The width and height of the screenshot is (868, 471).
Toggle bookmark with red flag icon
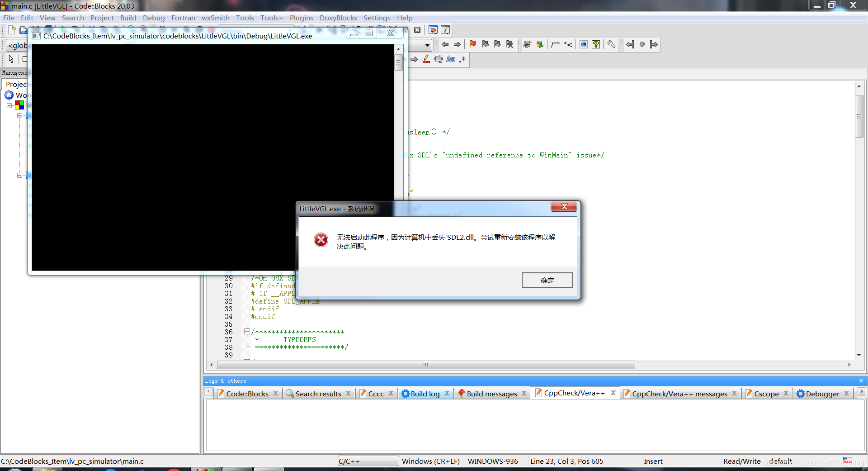[x=472, y=44]
